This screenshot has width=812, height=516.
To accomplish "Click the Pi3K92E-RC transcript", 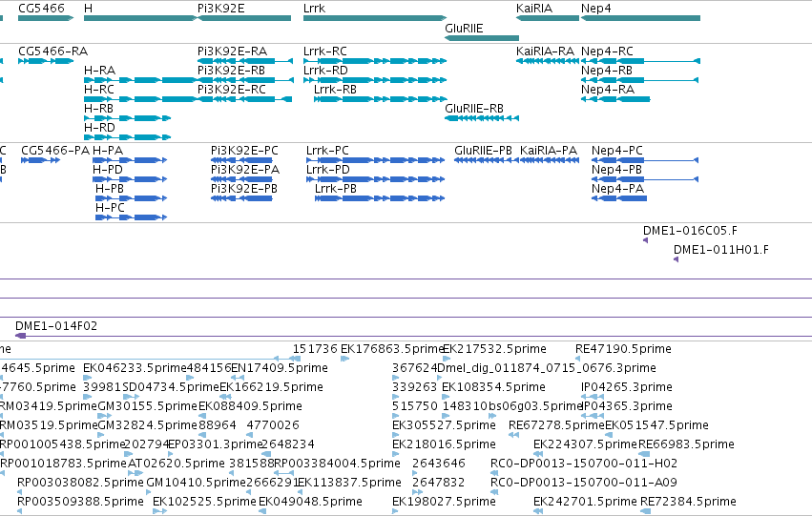I will pyautogui.click(x=244, y=99).
